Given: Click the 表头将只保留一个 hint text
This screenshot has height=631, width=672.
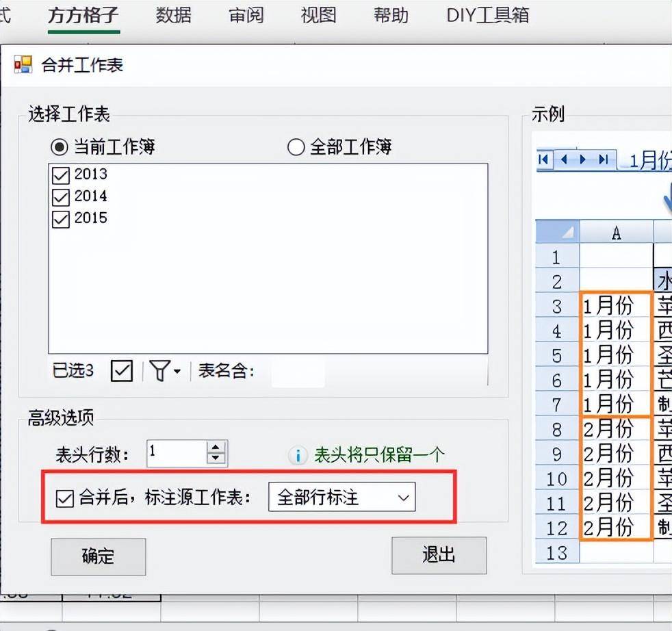Looking at the screenshot, I should (x=379, y=455).
